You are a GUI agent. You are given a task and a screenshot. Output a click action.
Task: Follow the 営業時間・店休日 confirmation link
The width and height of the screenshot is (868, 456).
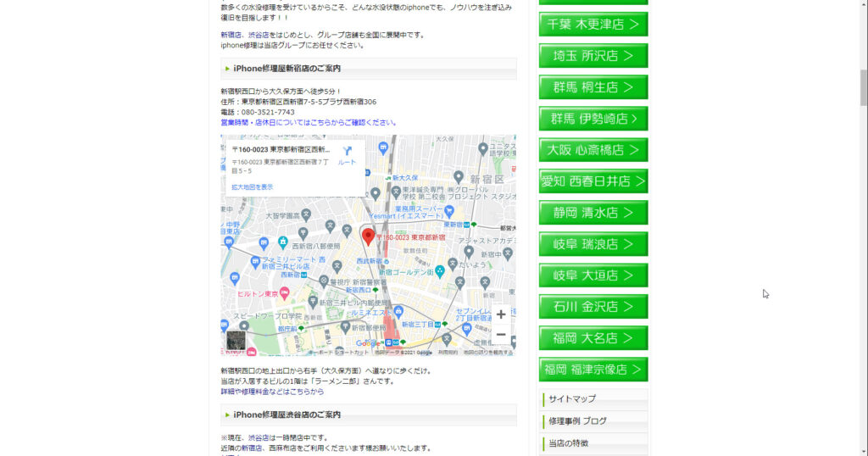click(309, 122)
